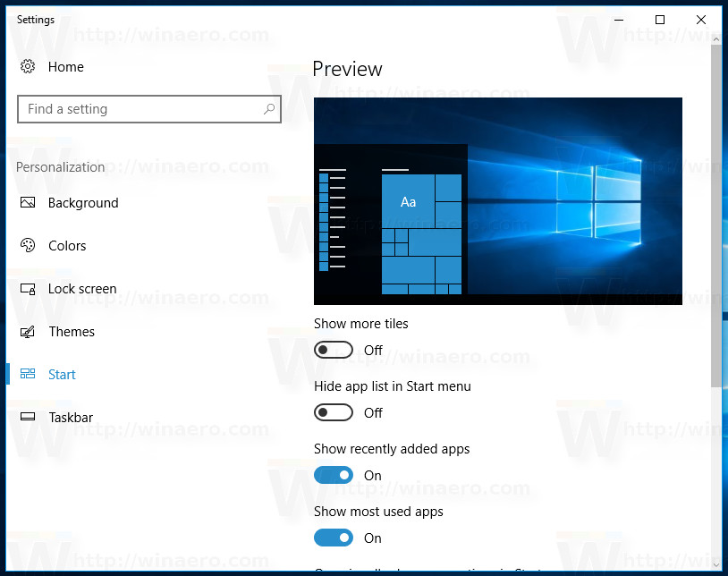Open the Background settings page
This screenshot has width=728, height=576.
[x=83, y=203]
